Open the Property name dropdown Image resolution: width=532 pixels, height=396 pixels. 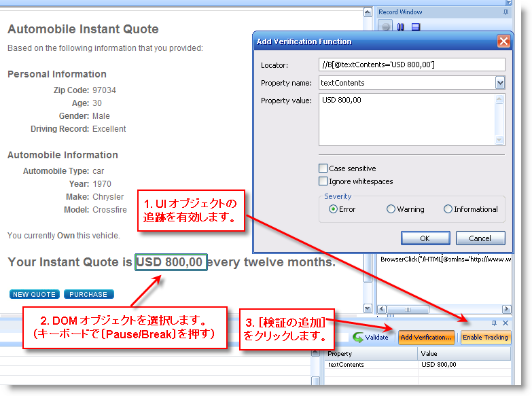coord(500,83)
